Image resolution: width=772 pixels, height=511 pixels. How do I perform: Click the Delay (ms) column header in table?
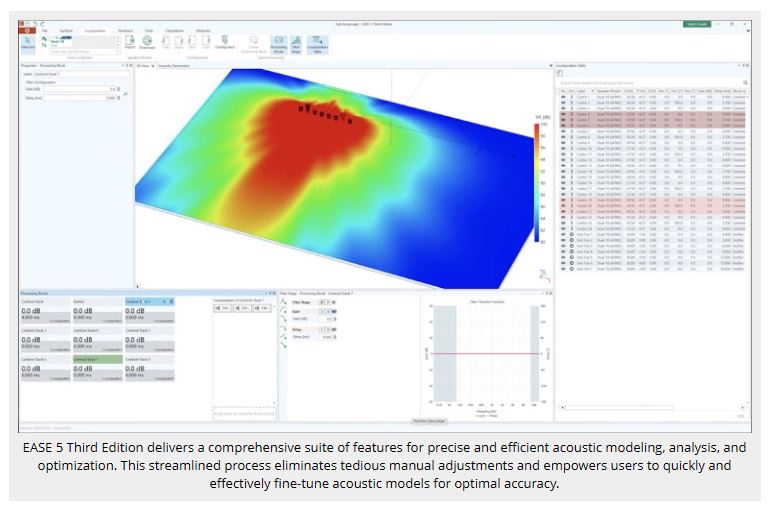[722, 91]
